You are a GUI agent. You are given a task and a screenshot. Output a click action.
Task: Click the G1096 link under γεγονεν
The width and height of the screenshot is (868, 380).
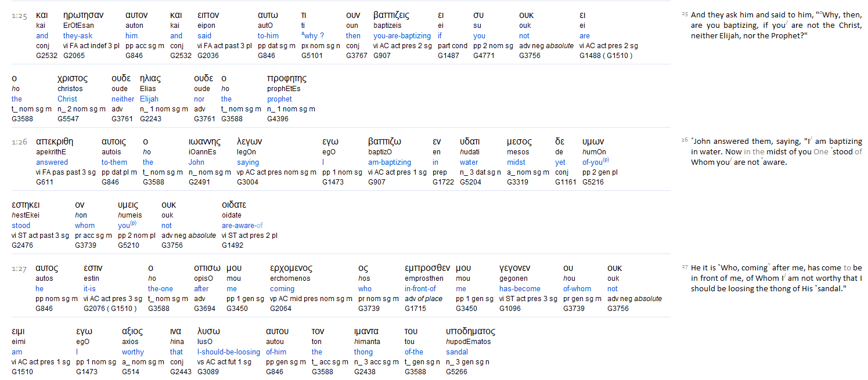(510, 309)
